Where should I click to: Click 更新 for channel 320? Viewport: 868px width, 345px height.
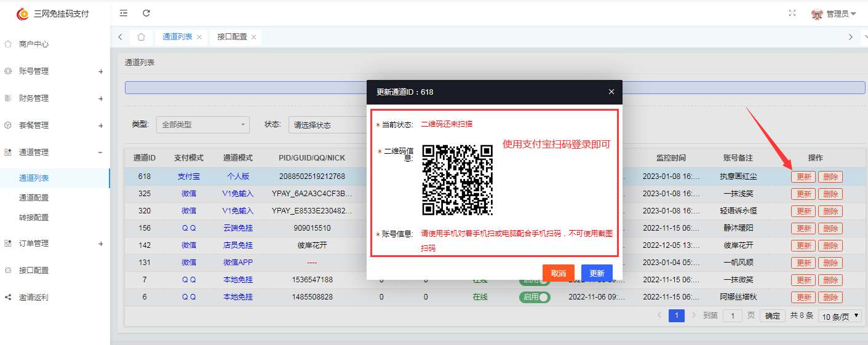pyautogui.click(x=803, y=211)
